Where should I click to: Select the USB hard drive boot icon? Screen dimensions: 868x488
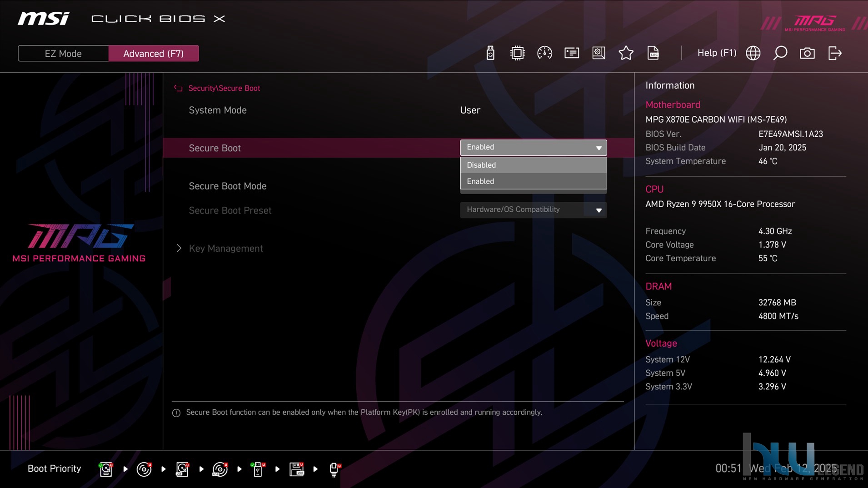[x=182, y=469]
